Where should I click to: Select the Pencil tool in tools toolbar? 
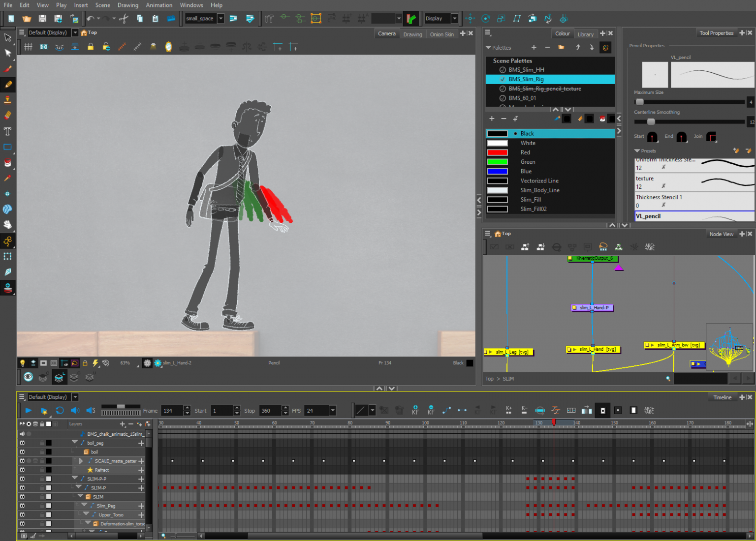point(8,85)
